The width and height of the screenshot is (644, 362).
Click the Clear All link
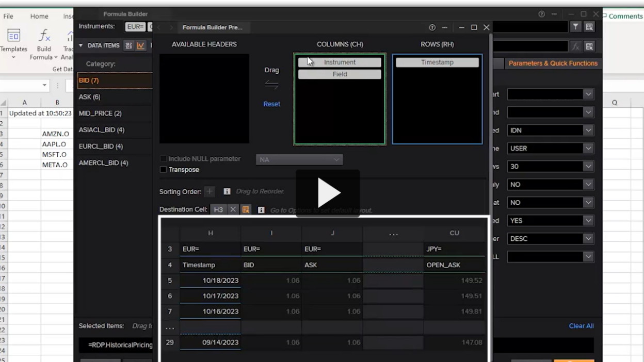pos(581,326)
